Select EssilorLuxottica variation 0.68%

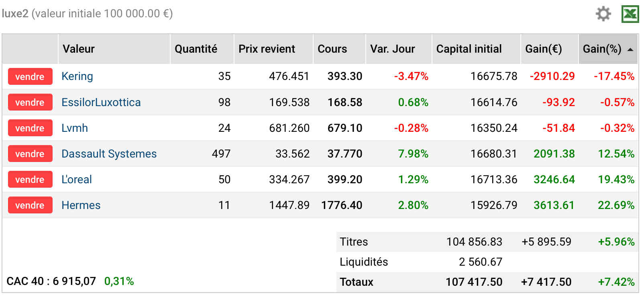pyautogui.click(x=413, y=102)
